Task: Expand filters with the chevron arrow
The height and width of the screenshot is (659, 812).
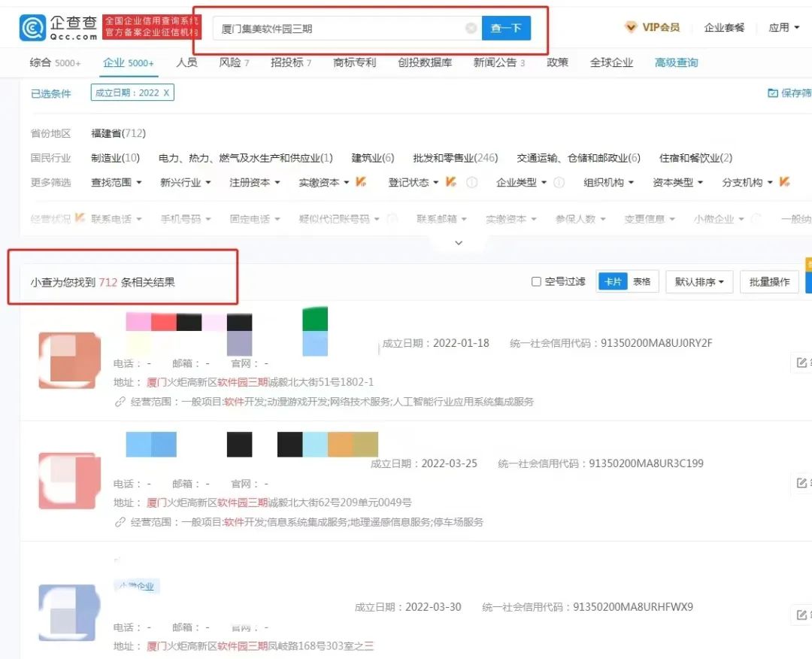Action: point(459,242)
